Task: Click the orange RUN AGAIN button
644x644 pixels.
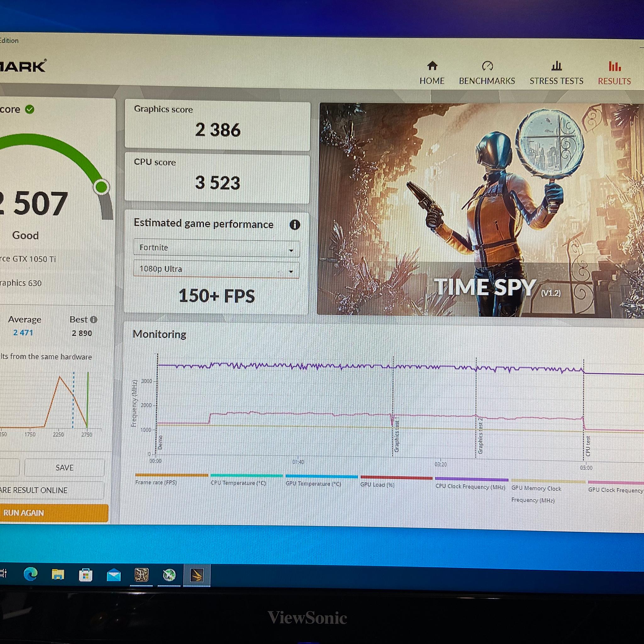Action: click(x=53, y=512)
